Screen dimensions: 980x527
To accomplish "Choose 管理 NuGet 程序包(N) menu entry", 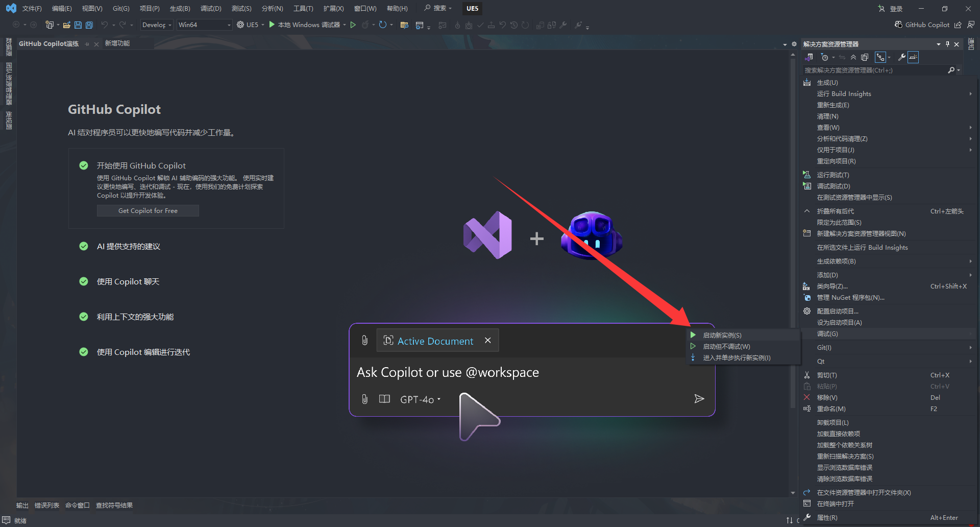I will [x=888, y=297].
